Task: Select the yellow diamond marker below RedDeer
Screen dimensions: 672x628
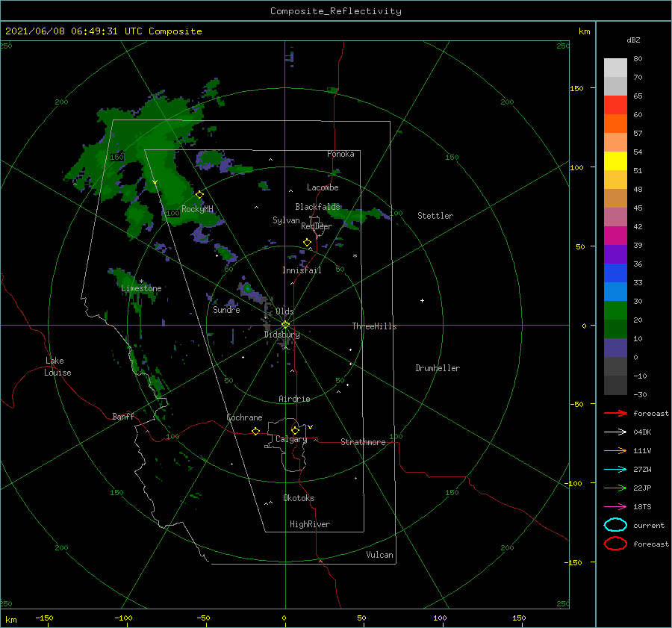Action: (307, 243)
